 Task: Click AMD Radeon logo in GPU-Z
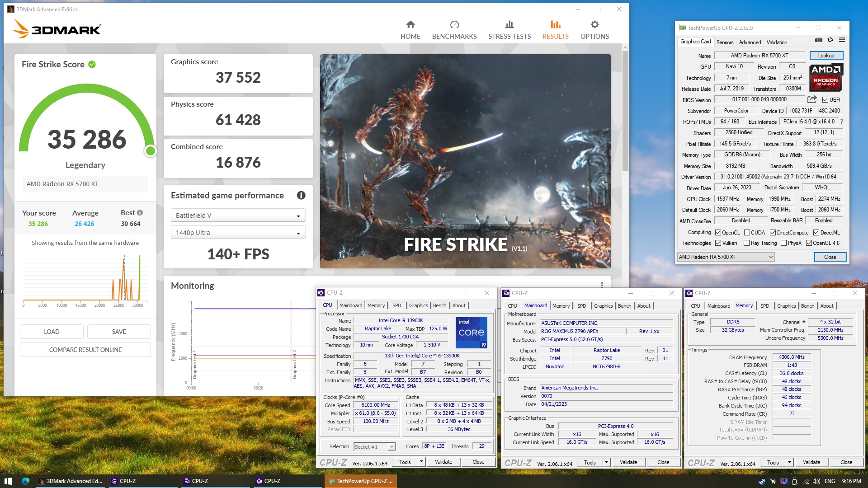pyautogui.click(x=826, y=77)
